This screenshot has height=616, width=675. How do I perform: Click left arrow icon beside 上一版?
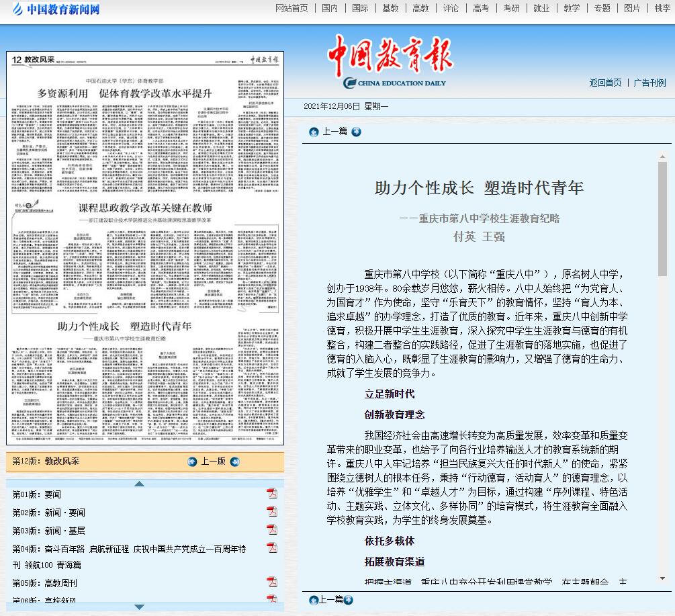click(x=192, y=461)
